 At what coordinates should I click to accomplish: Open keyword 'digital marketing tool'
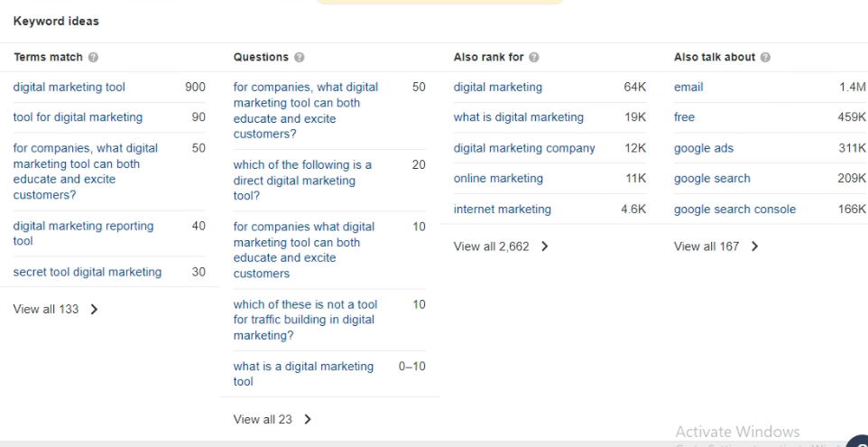tap(69, 87)
